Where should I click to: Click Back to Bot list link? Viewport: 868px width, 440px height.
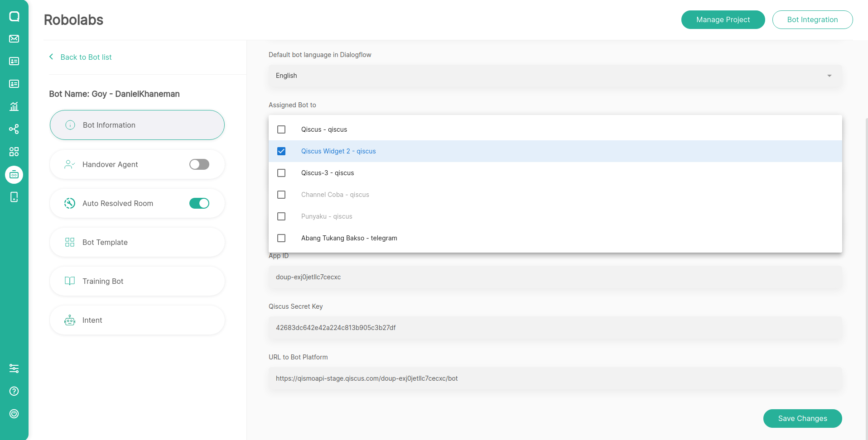[x=86, y=57]
